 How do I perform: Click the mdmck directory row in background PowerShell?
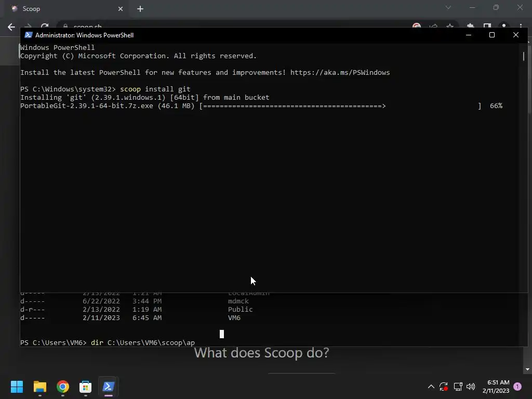pos(135,301)
